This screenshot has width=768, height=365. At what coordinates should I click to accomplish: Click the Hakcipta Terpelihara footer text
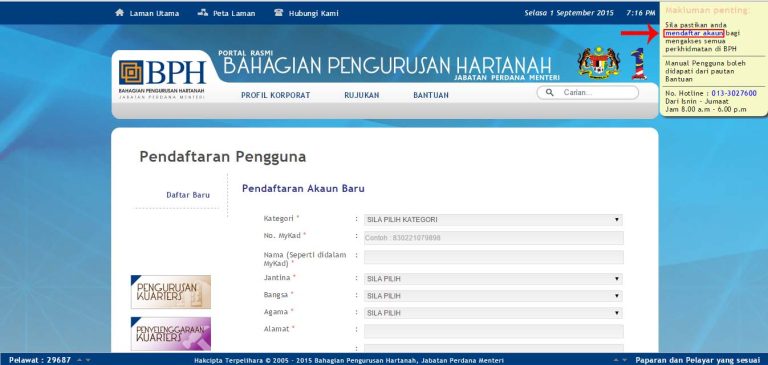349,361
